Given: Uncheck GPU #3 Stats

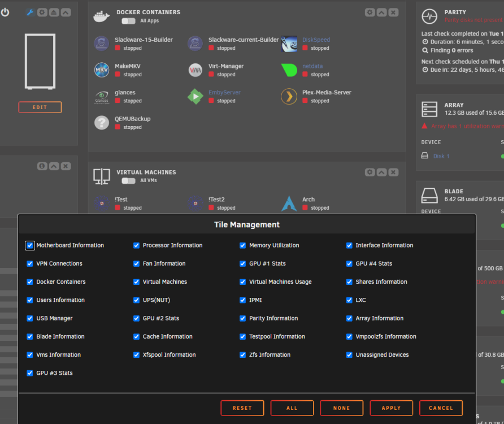Looking at the screenshot, I should [x=30, y=373].
